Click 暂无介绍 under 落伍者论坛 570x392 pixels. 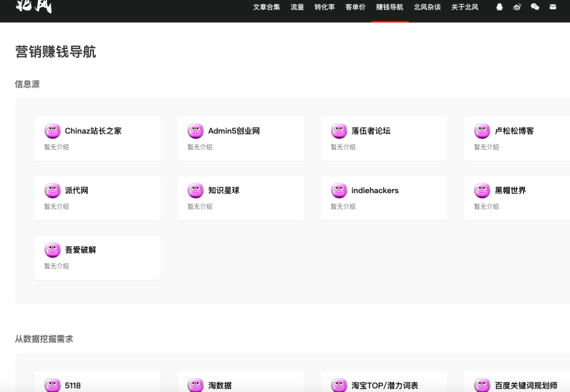[x=343, y=147]
